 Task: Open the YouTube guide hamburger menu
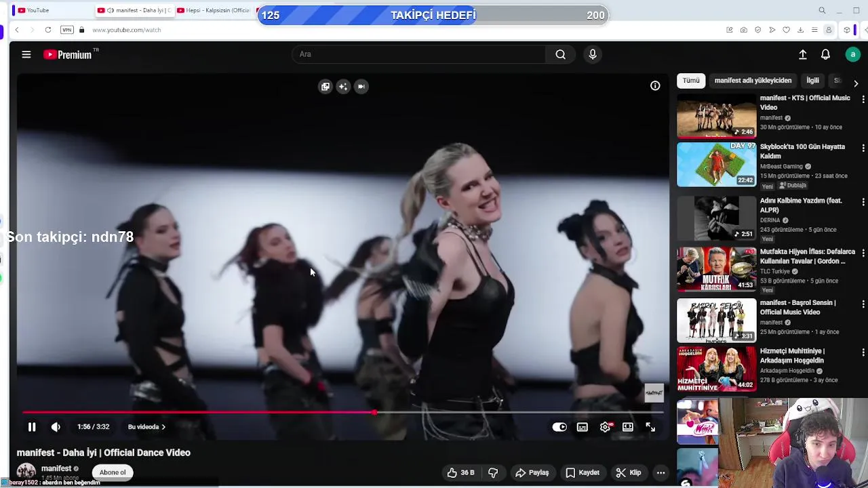pos(26,54)
